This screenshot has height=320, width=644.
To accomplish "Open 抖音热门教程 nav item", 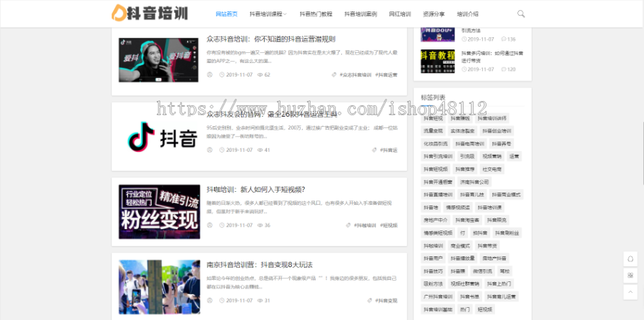I will pyautogui.click(x=316, y=14).
